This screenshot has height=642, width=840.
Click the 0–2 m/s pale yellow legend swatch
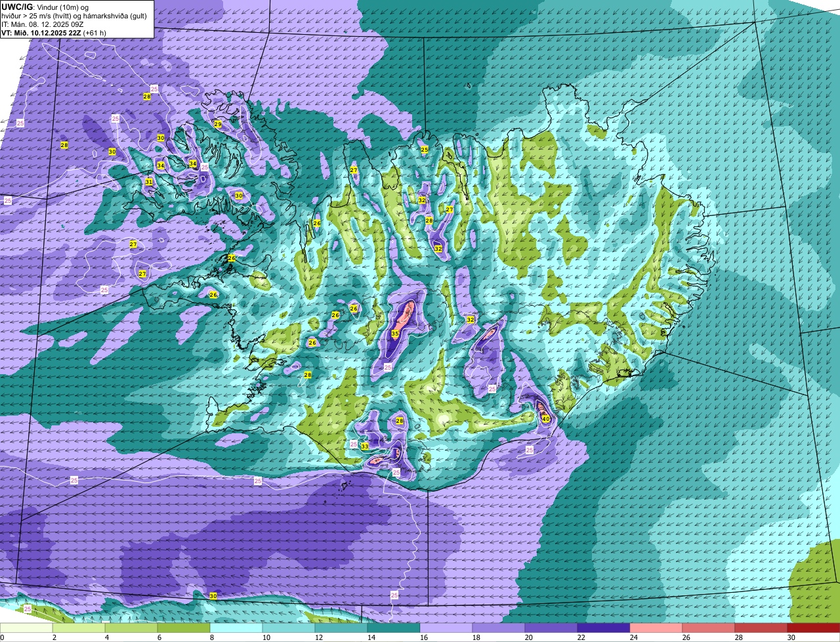26,628
